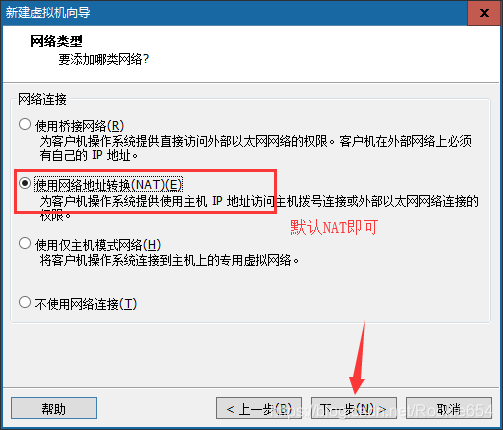Click the 网络类型 heading

click(56, 41)
